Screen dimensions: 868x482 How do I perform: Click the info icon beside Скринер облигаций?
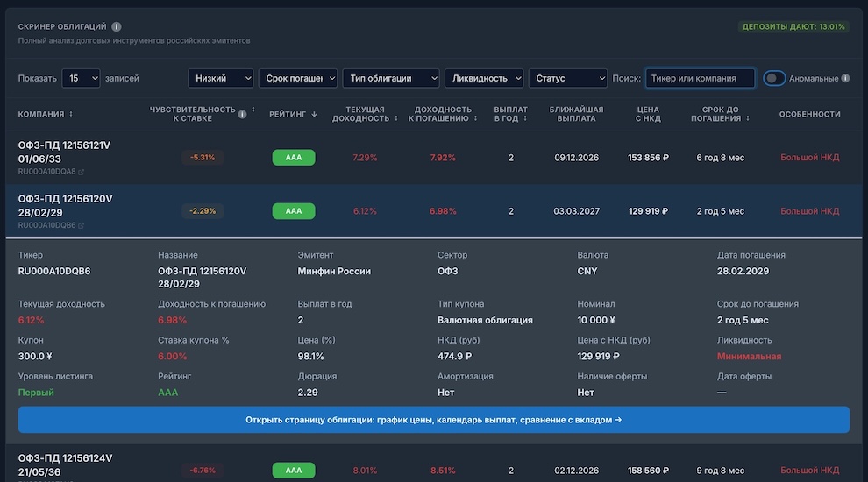coord(117,26)
